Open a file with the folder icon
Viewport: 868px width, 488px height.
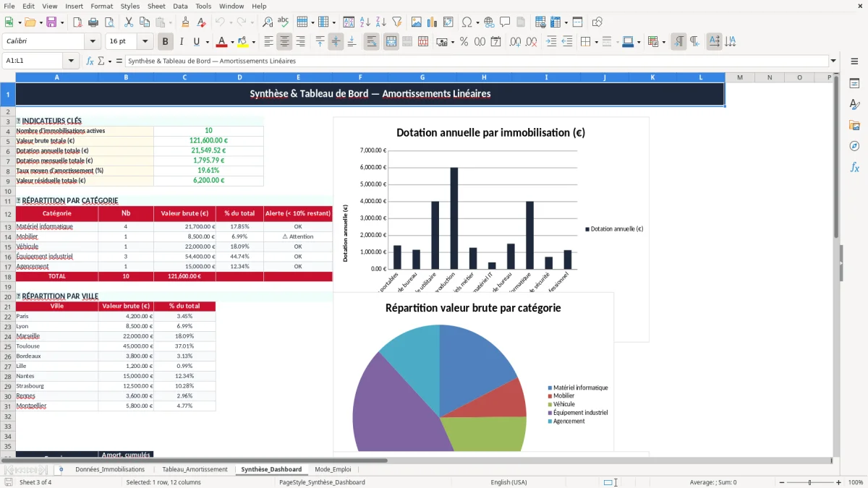pyautogui.click(x=29, y=22)
